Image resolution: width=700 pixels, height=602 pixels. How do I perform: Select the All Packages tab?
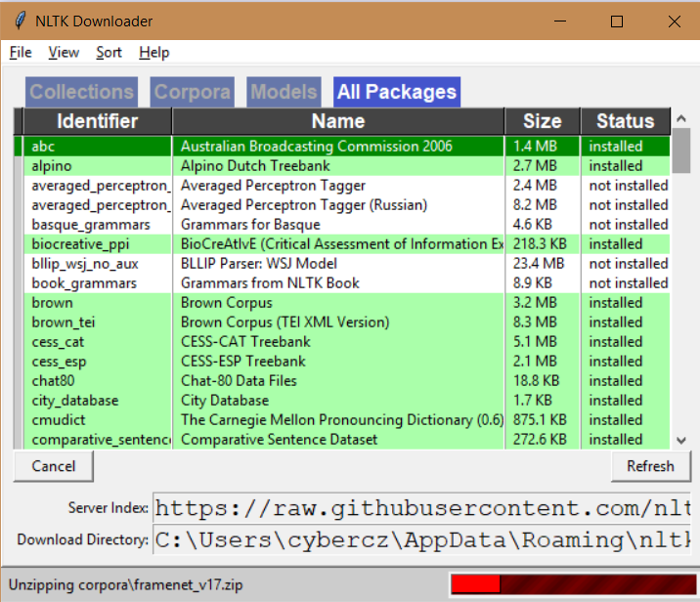[x=397, y=92]
